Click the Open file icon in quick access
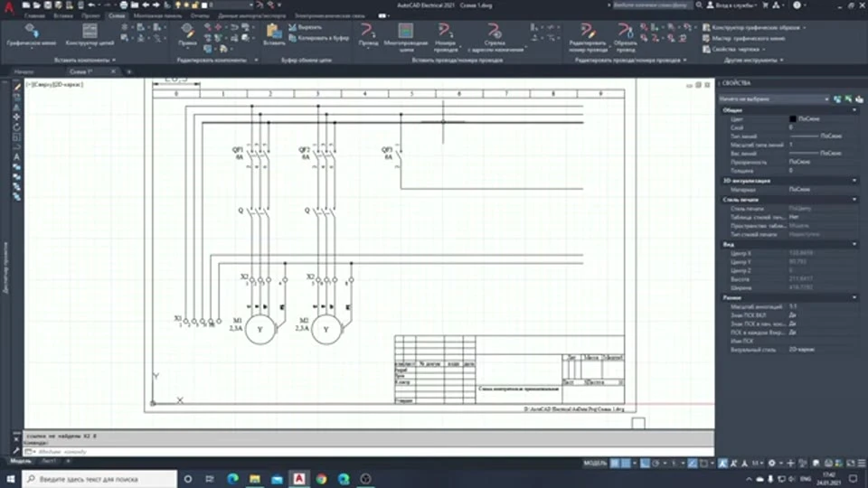 click(36, 5)
